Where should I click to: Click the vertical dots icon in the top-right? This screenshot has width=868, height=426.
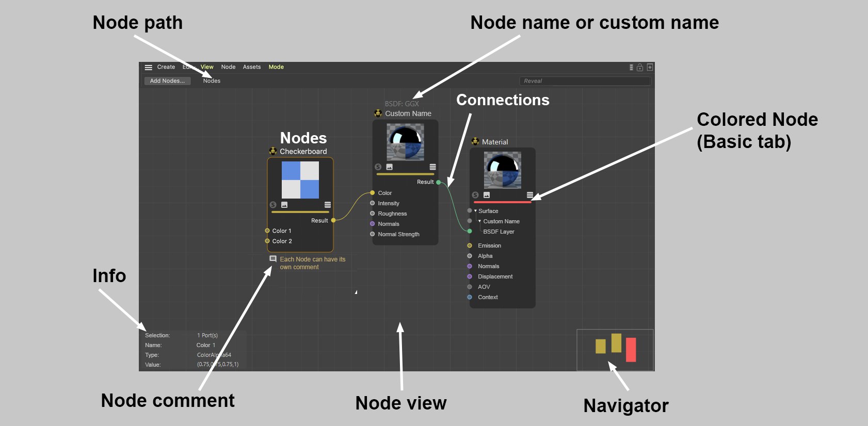coord(631,67)
